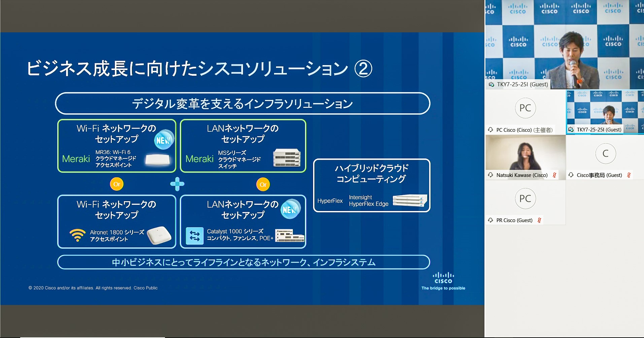Click headset icon next to Natsuki Kawase
Viewport: 644px width, 338px height.
pos(490,175)
